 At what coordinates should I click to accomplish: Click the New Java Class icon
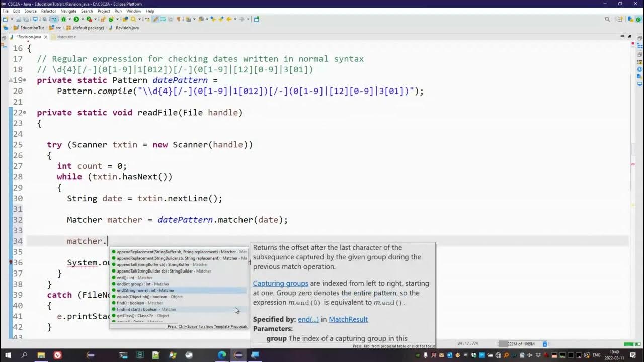coord(111,19)
